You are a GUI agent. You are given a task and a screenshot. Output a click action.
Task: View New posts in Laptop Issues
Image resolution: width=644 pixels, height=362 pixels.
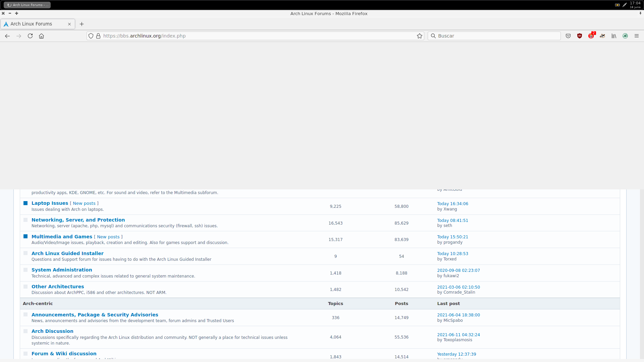pos(84,203)
